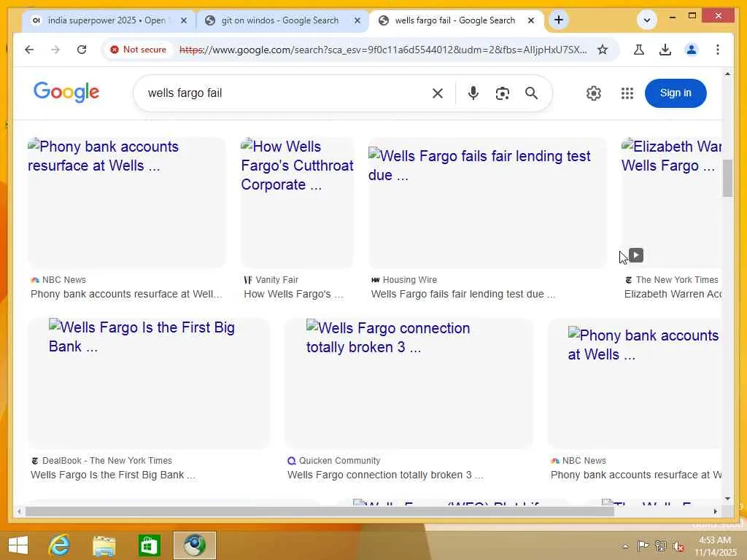The image size is (747, 560).
Task: Open network tray icon
Action: tap(660, 545)
